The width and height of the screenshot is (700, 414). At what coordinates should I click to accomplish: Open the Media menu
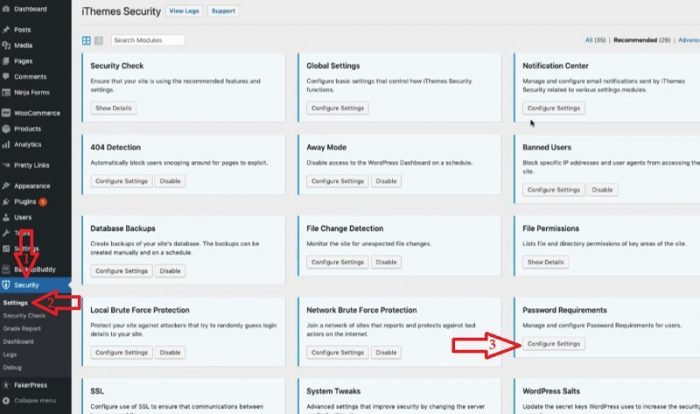click(23, 45)
